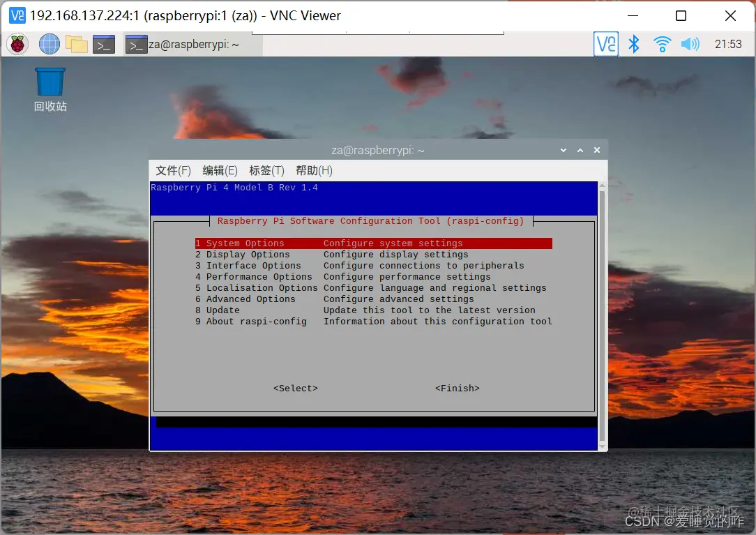Screen dimensions: 756x535
Task: Click 'Configure language and regional settings' description
Action: [x=435, y=288]
